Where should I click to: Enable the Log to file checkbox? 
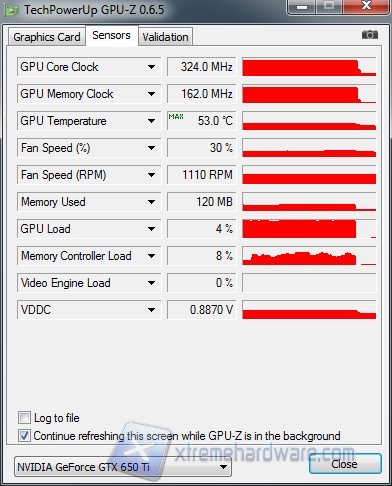(x=24, y=417)
